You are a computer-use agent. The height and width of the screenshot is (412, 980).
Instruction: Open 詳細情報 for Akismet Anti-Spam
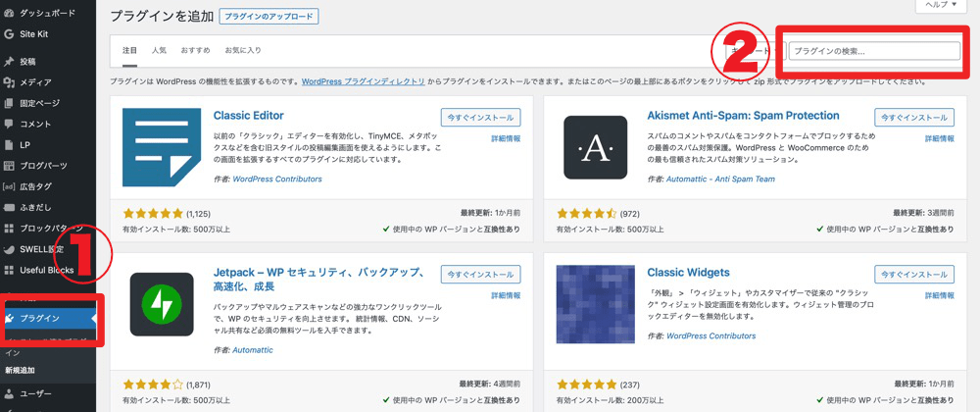point(940,138)
